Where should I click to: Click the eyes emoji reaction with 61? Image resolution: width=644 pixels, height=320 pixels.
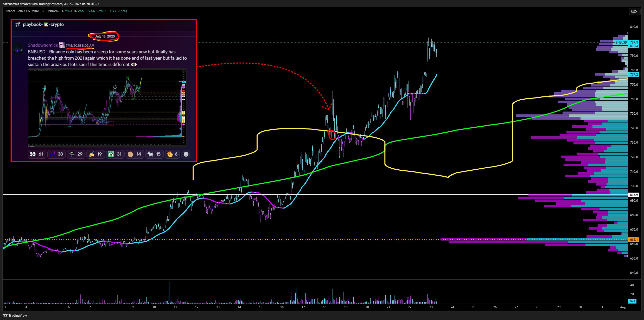37,154
